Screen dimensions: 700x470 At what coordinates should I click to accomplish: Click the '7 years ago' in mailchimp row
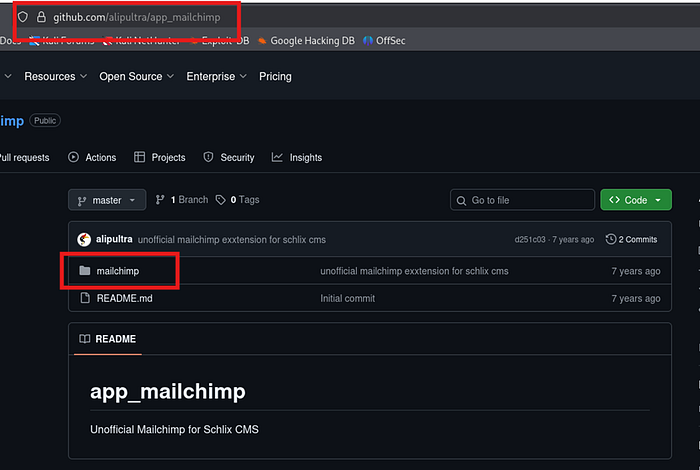pos(636,271)
